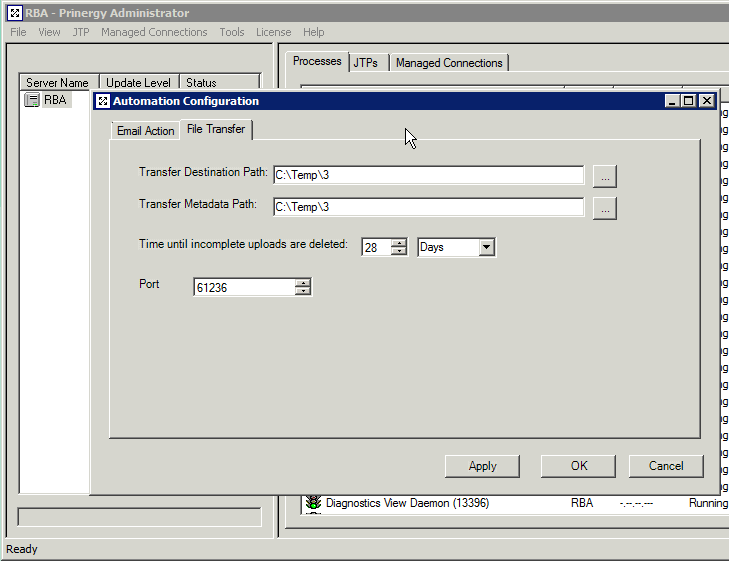Increase the deletion time spinner value
The image size is (729, 561).
[x=399, y=242]
